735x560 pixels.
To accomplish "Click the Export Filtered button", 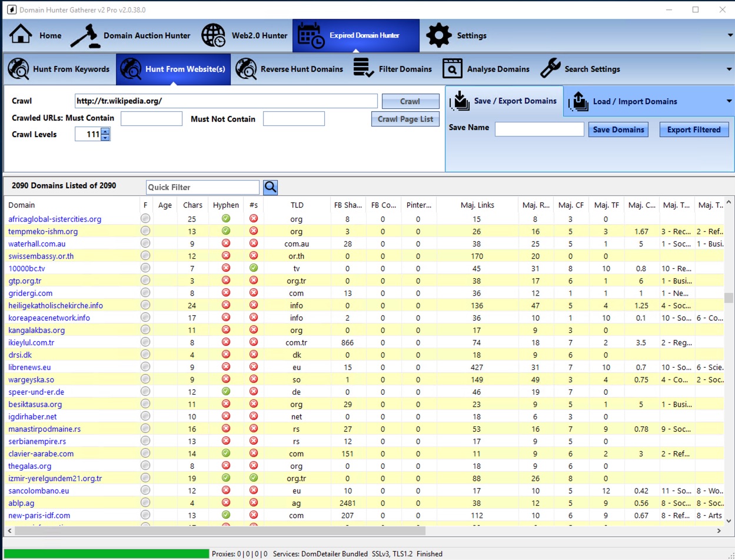I will [694, 130].
